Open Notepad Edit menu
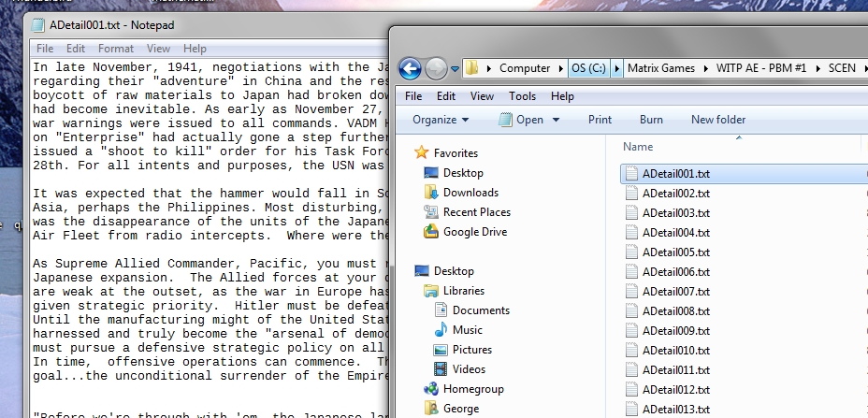 pyautogui.click(x=75, y=49)
